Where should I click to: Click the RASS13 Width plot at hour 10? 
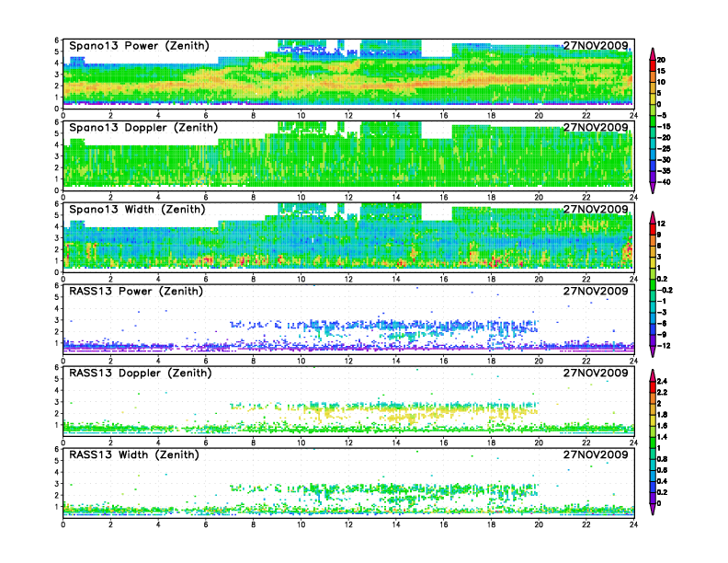[x=301, y=482]
